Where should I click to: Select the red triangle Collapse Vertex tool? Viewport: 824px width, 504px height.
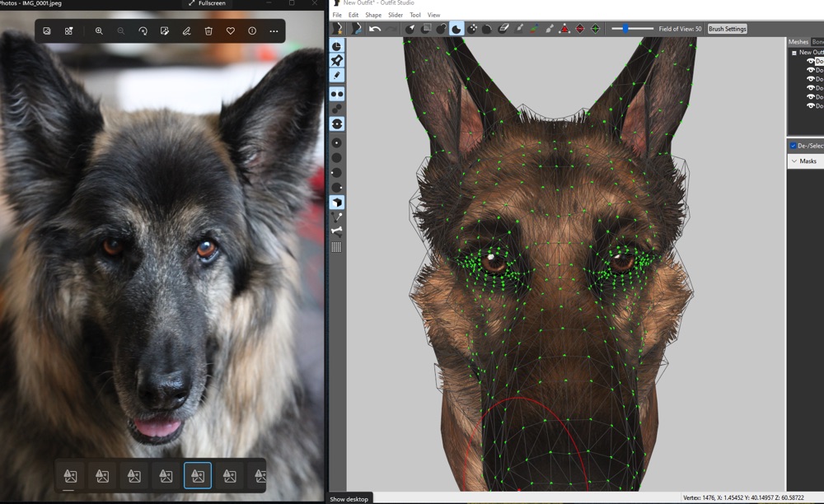(x=564, y=29)
